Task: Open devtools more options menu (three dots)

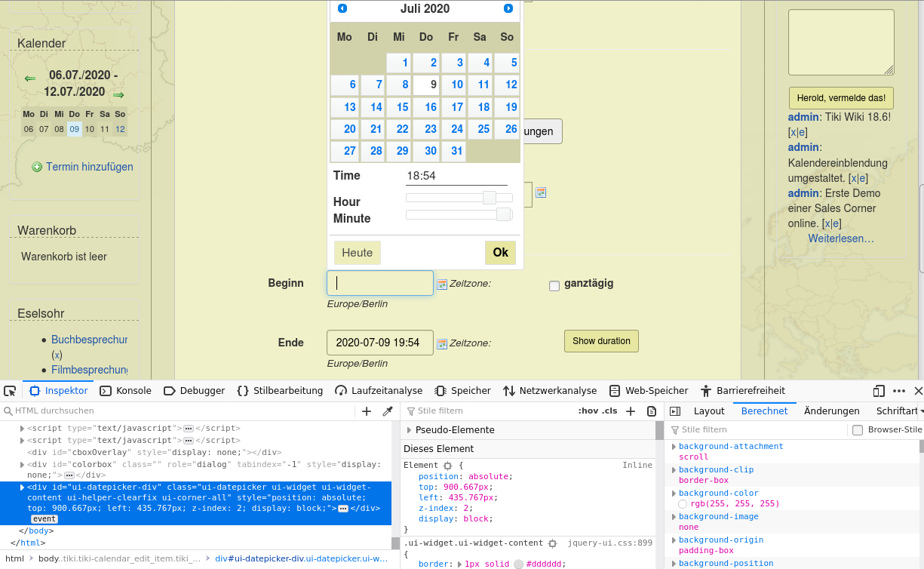Action: (899, 391)
